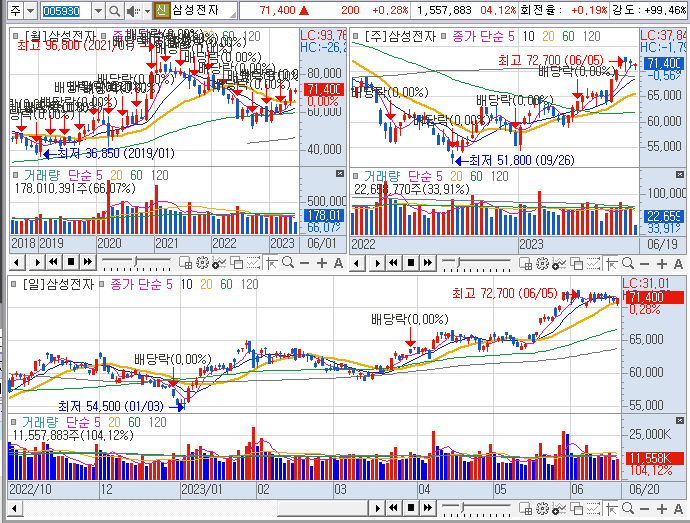The height and width of the screenshot is (523, 690).
Task: Click the daily chart horizontal scrollbar thumb
Action: 323,509
